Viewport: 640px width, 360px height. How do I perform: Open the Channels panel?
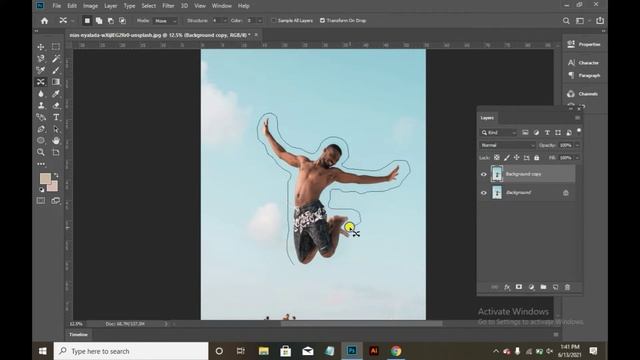point(584,94)
